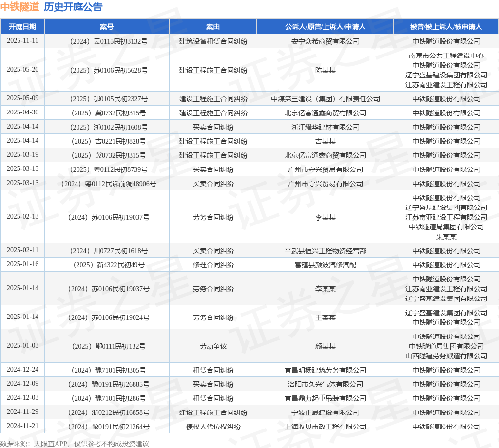Screen dimensions: 499x448
Task: Select plaintiff 中煤第三建设(集团)有限责任公司
Action: click(x=326, y=99)
